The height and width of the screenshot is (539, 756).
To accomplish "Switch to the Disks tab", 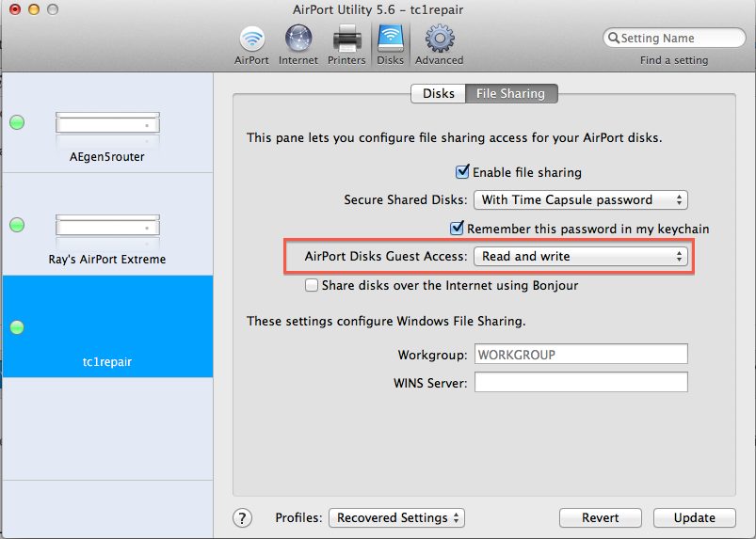I will [x=439, y=93].
